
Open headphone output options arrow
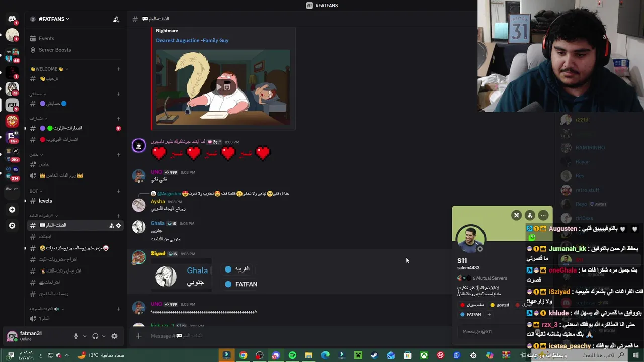[x=103, y=336]
